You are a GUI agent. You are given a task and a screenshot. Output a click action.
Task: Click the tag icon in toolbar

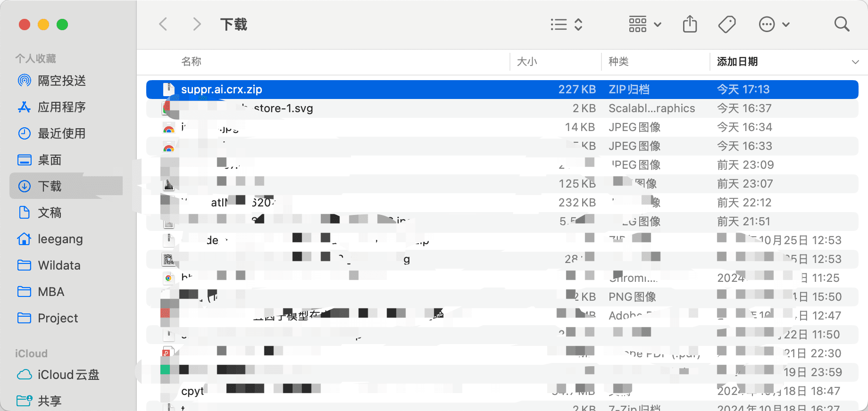click(726, 25)
